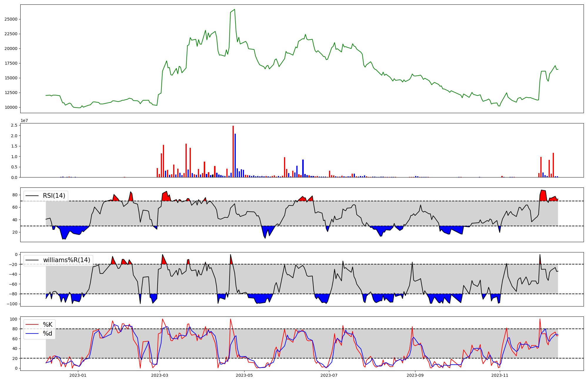Viewport: 588px width, 382px height.
Task: Click the red %K line sample in legend
Action: (32, 325)
